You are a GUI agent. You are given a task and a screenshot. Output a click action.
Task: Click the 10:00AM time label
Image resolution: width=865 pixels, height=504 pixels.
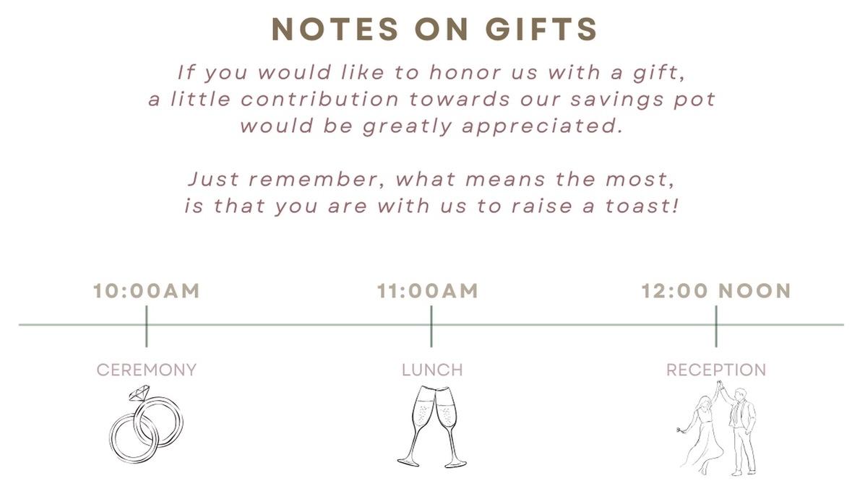pyautogui.click(x=146, y=291)
